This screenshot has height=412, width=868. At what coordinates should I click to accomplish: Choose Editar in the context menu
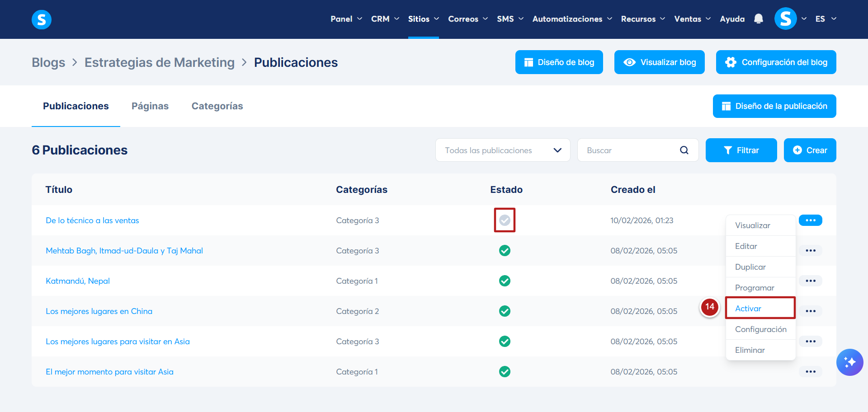(761, 246)
